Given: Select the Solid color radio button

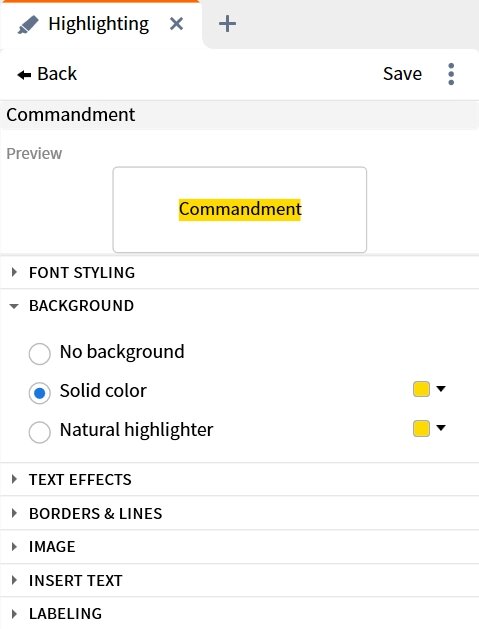Looking at the screenshot, I should tap(40, 393).
